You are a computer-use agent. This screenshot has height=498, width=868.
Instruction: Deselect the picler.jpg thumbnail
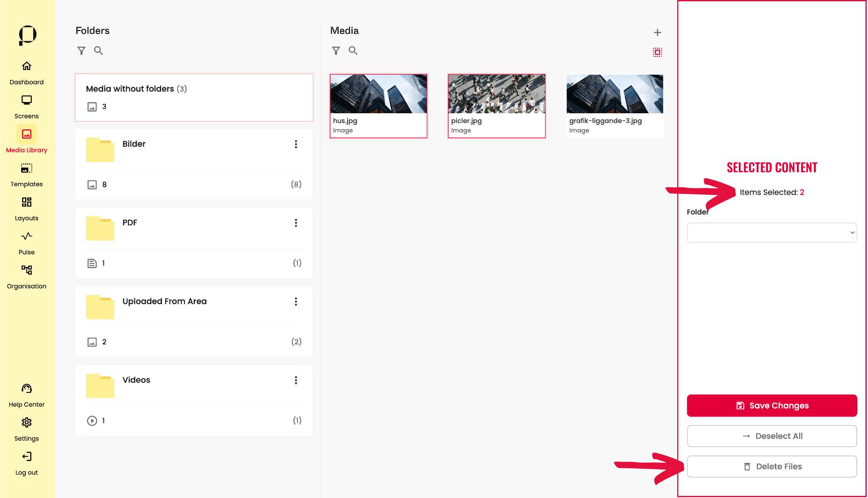coord(496,94)
